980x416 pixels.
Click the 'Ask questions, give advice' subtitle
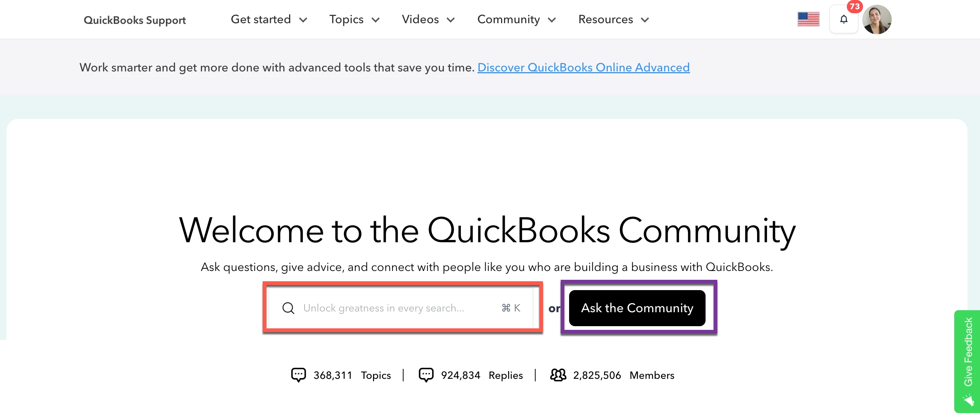click(x=487, y=267)
